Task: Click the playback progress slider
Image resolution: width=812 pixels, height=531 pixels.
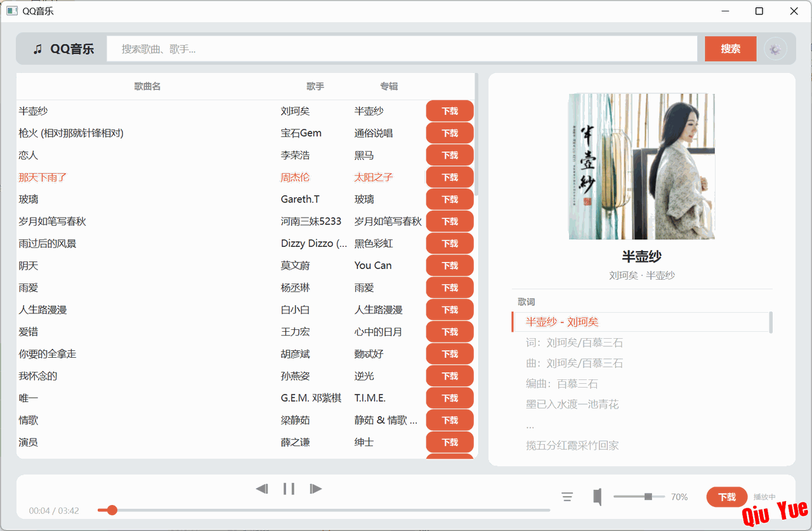Action: (x=324, y=510)
